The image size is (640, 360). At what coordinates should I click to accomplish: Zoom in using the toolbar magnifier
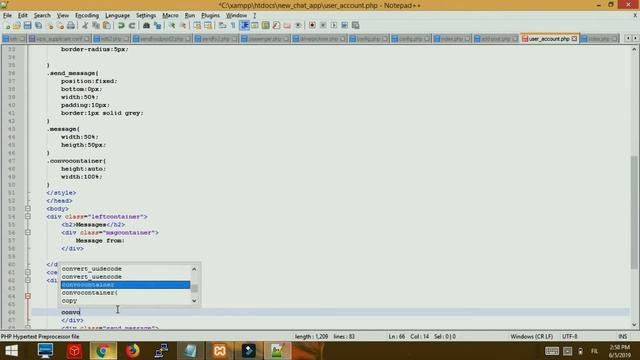[x=172, y=26]
